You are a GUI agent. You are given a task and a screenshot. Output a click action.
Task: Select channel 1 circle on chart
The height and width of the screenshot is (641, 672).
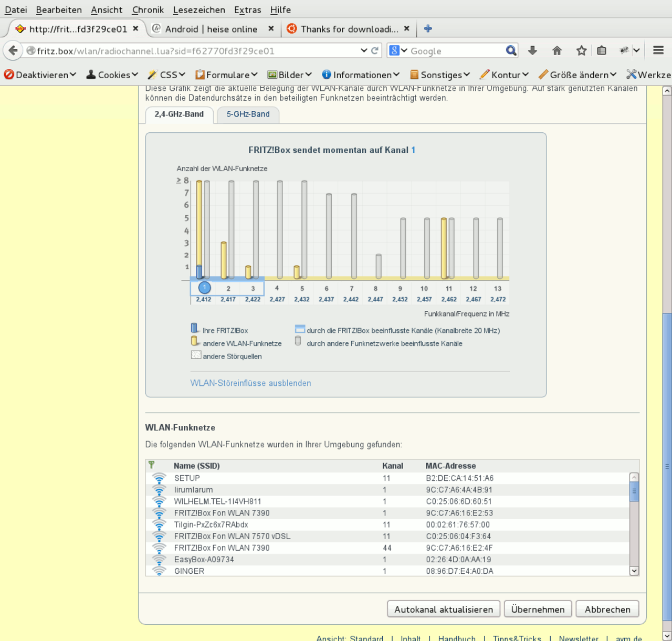coord(204,288)
